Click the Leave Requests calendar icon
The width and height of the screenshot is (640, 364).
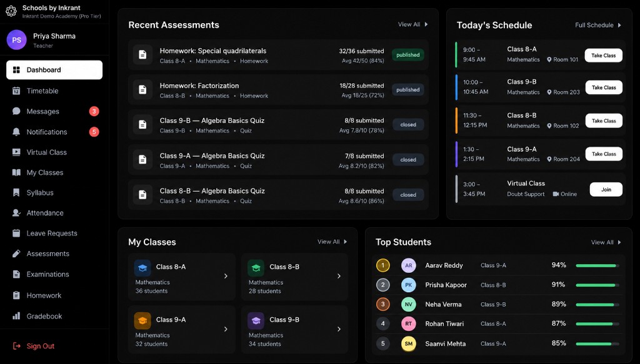click(x=16, y=233)
